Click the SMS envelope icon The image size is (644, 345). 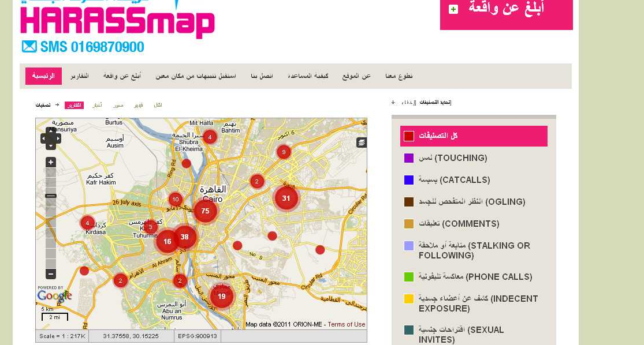(29, 46)
